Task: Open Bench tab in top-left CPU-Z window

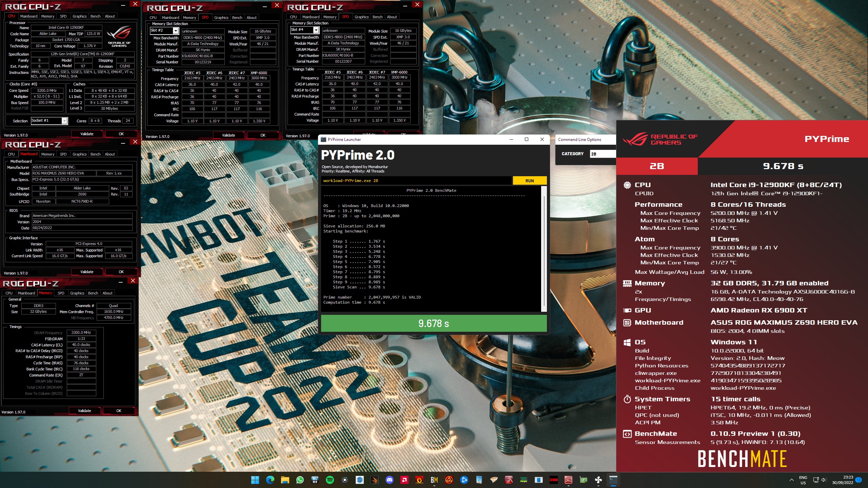Action: point(95,16)
